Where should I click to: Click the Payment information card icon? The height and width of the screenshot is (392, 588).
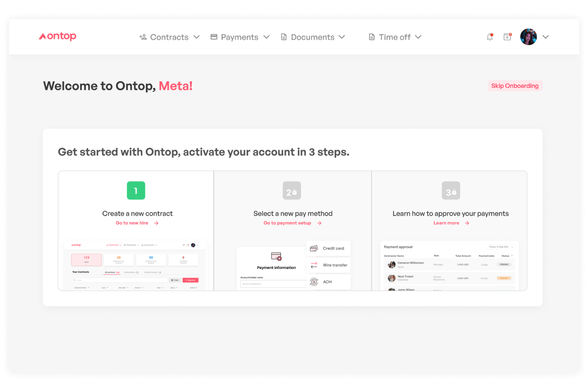(277, 257)
